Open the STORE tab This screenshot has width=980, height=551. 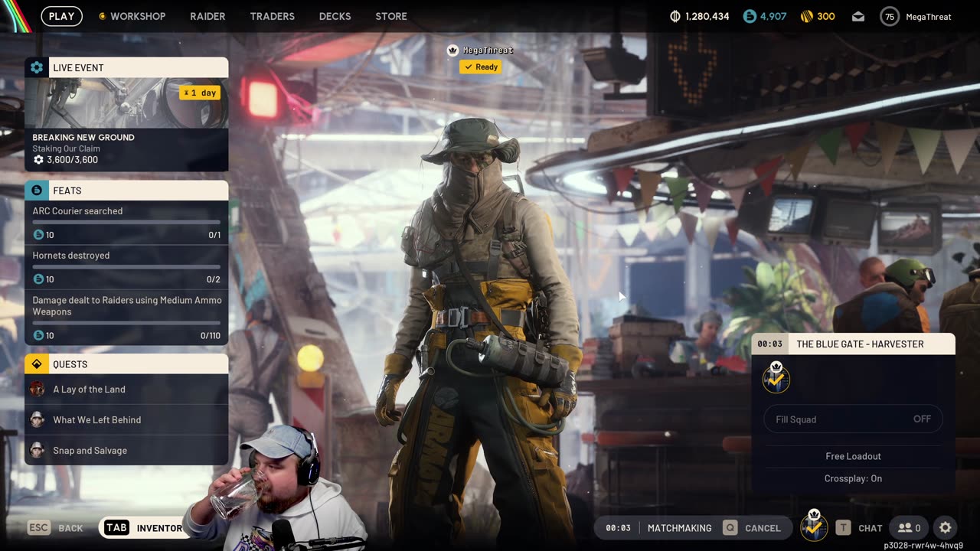391,16
